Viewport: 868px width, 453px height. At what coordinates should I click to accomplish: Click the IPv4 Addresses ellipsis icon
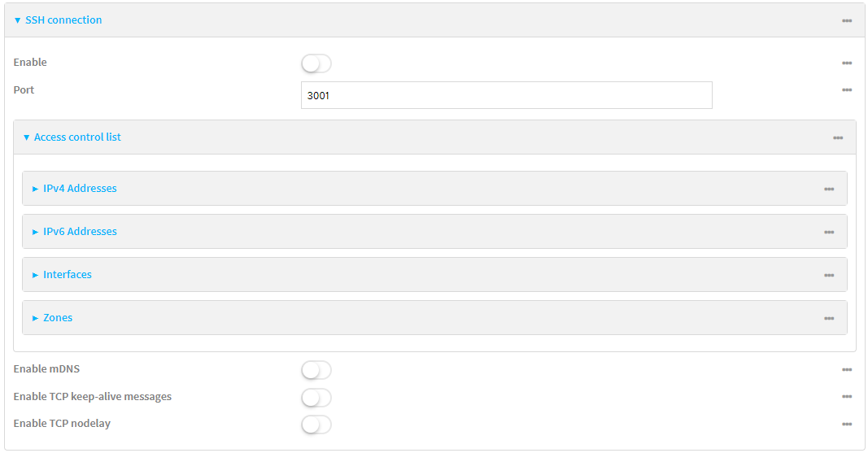coord(829,189)
